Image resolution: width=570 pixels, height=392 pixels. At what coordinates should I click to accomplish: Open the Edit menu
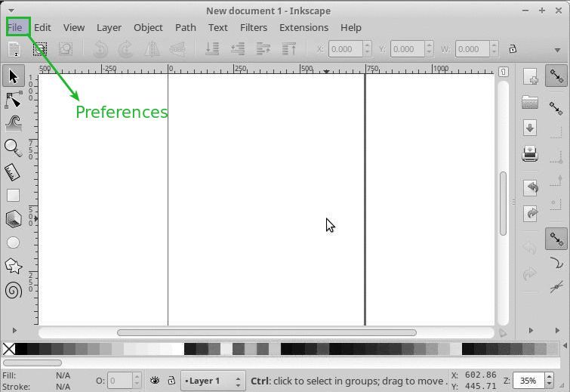[42, 27]
